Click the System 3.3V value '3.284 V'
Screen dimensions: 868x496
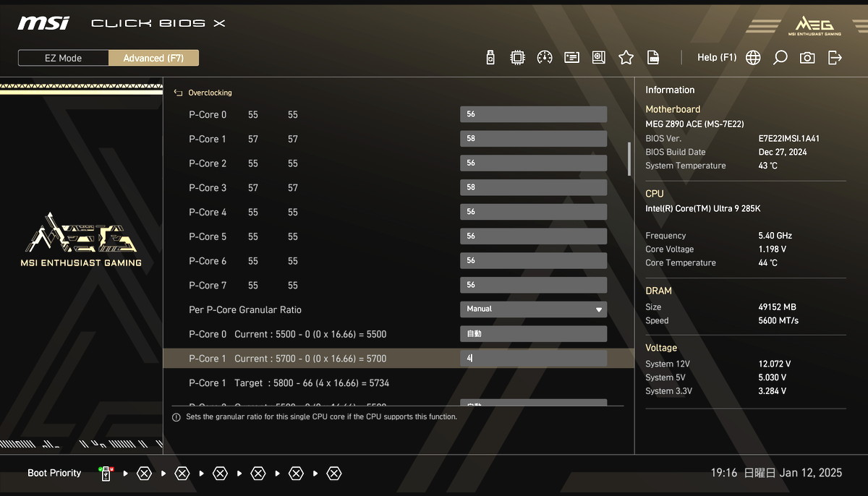coord(773,392)
